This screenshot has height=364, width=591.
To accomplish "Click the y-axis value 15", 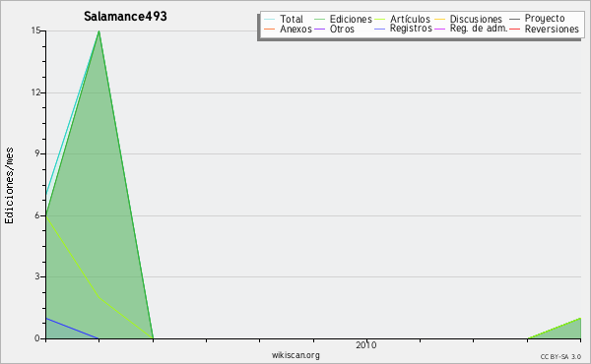I will coord(36,30).
